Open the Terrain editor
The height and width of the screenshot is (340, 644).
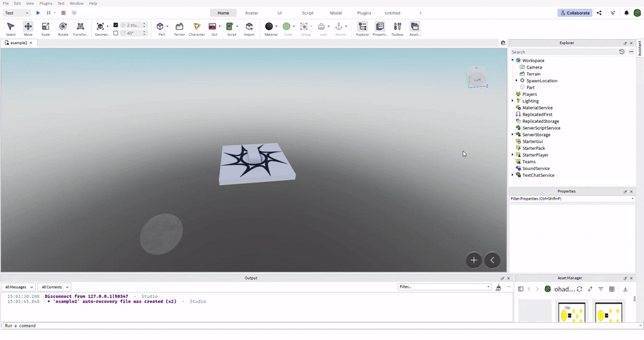pos(179,28)
